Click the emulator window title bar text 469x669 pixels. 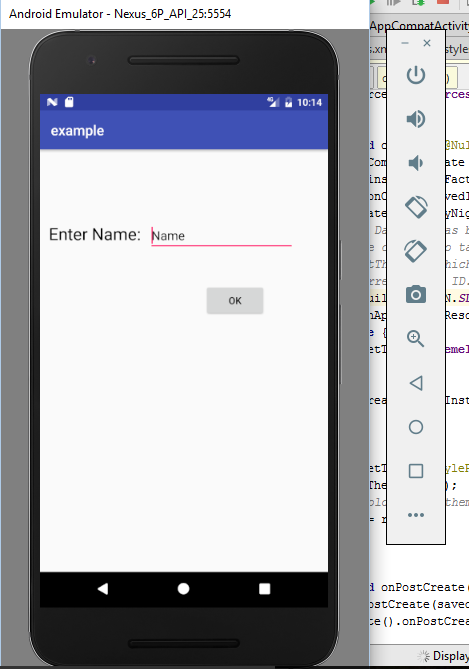point(120,14)
